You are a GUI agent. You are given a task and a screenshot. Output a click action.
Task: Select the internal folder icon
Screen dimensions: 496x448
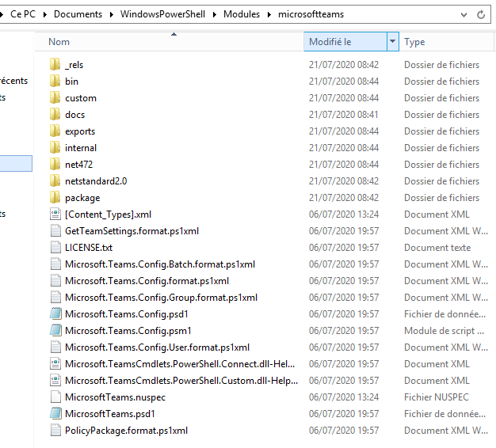pos(55,147)
